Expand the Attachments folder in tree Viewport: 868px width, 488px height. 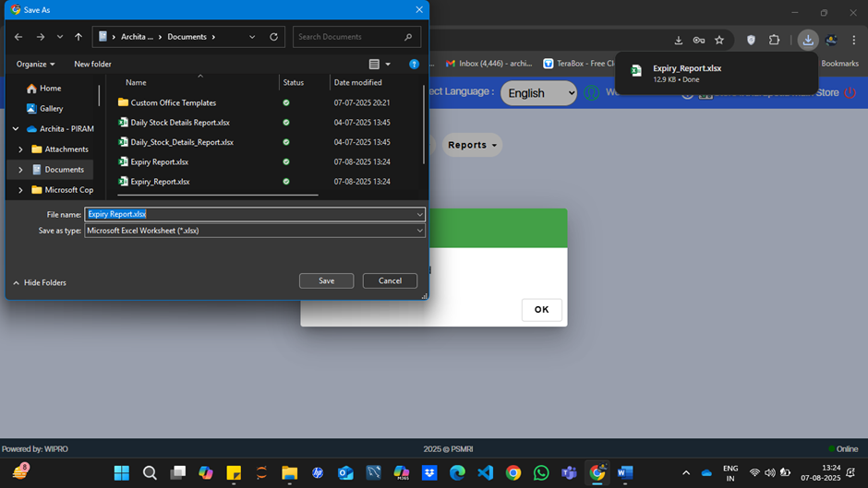click(20, 149)
